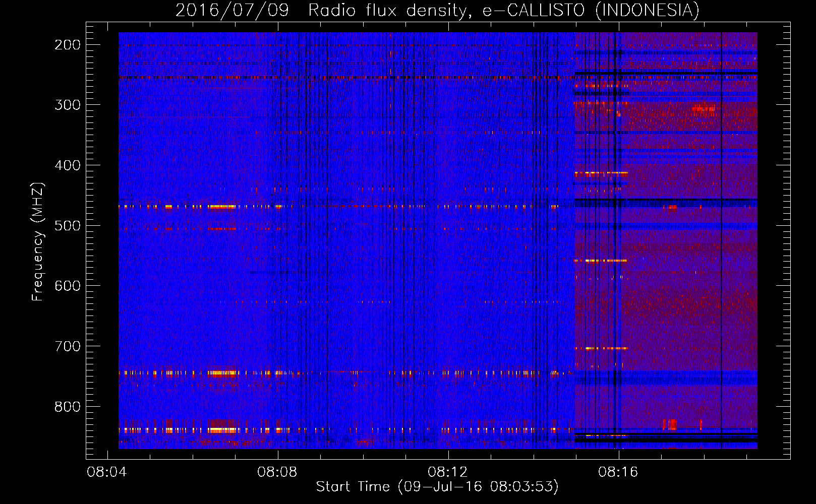Click the 08:16 time tick label

tap(618, 472)
